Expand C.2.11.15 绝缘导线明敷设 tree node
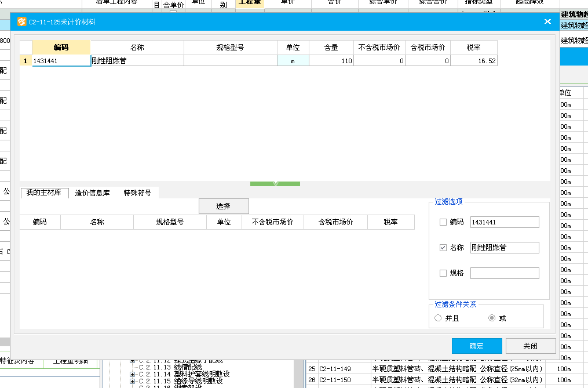The height and width of the screenshot is (388, 588). [133, 381]
